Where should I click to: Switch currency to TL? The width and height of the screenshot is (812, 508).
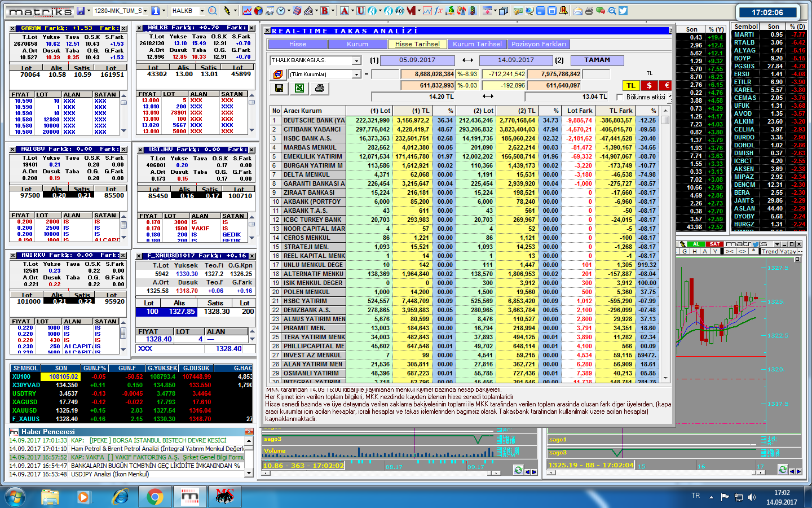pos(631,85)
